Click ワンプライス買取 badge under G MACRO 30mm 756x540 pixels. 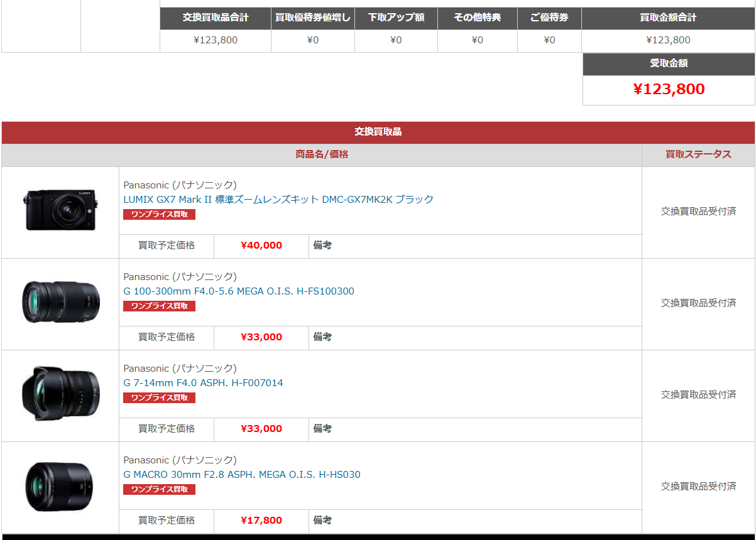point(159,489)
